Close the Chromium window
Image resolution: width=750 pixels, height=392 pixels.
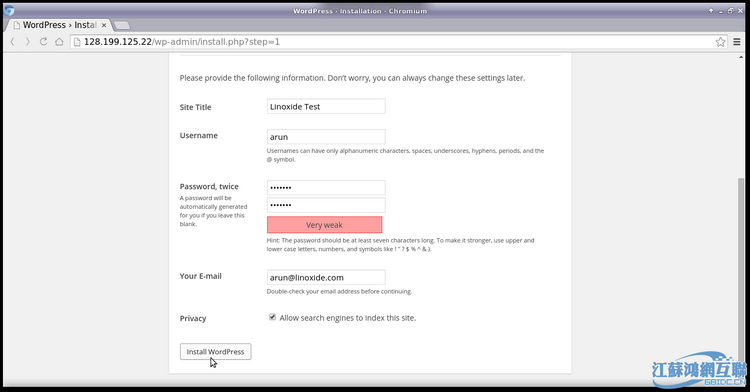(739, 11)
